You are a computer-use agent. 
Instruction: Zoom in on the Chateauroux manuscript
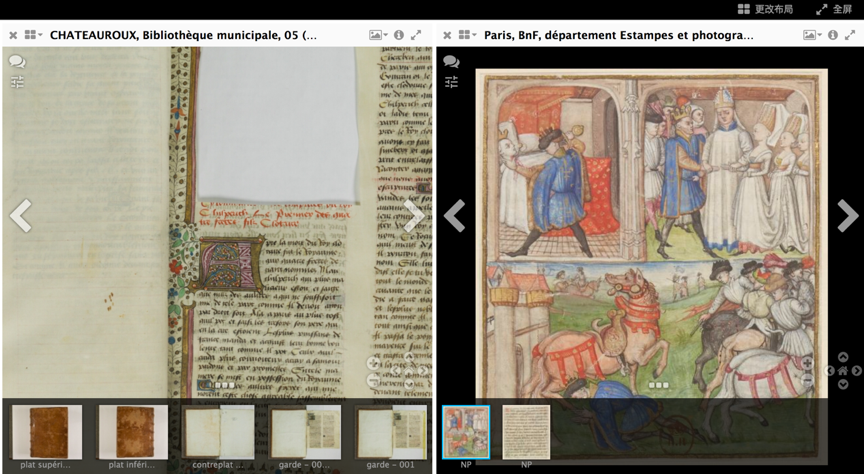pyautogui.click(x=373, y=363)
